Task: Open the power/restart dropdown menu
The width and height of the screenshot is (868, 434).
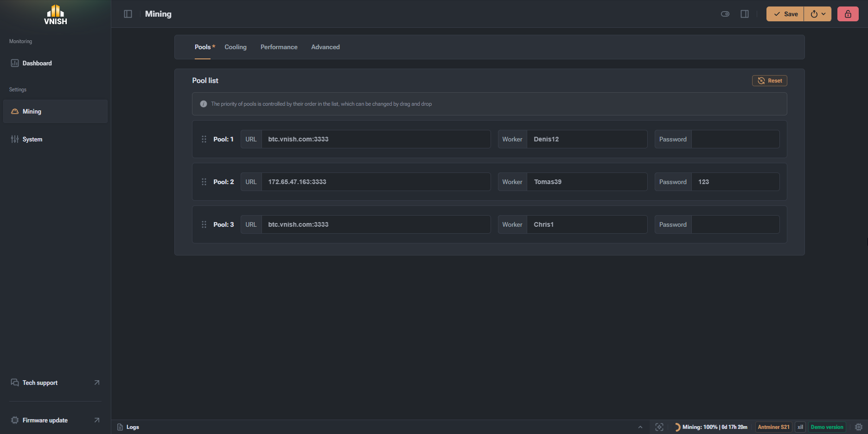Action: point(818,14)
